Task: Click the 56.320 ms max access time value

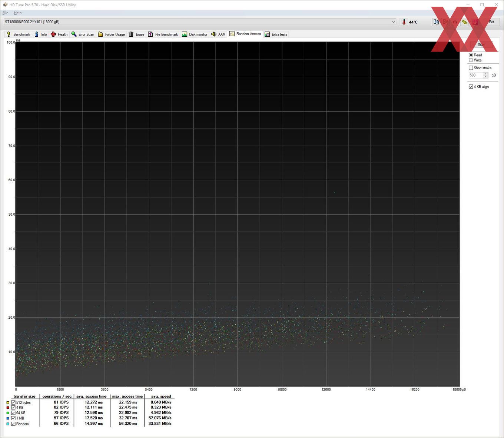Action: pyautogui.click(x=128, y=424)
